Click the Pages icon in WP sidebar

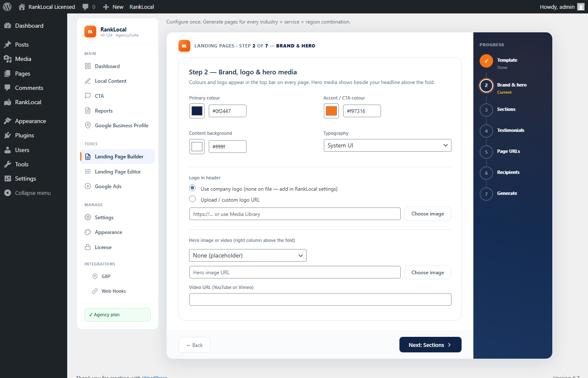[x=8, y=73]
